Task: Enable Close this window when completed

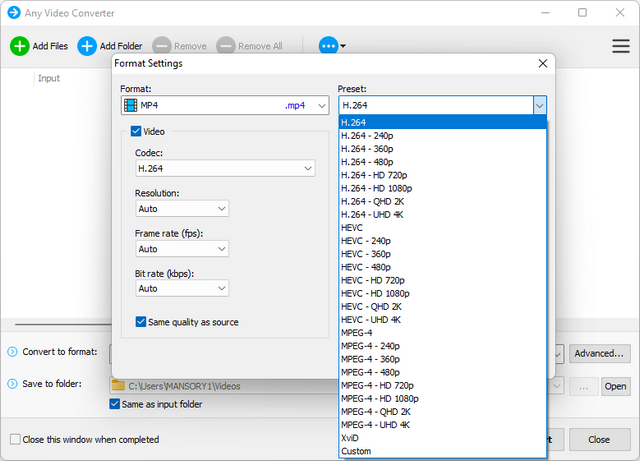Action: (15, 439)
